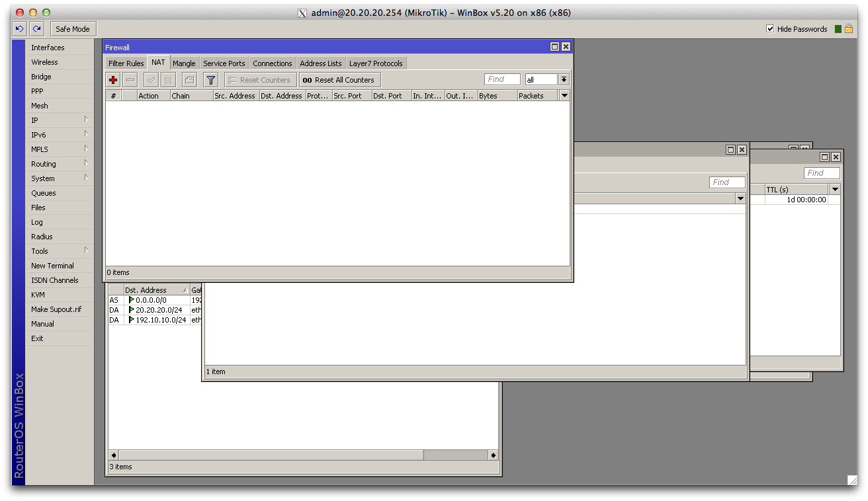The width and height of the screenshot is (868, 501).
Task: Open Mesh from the sidebar menu
Action: click(60, 106)
